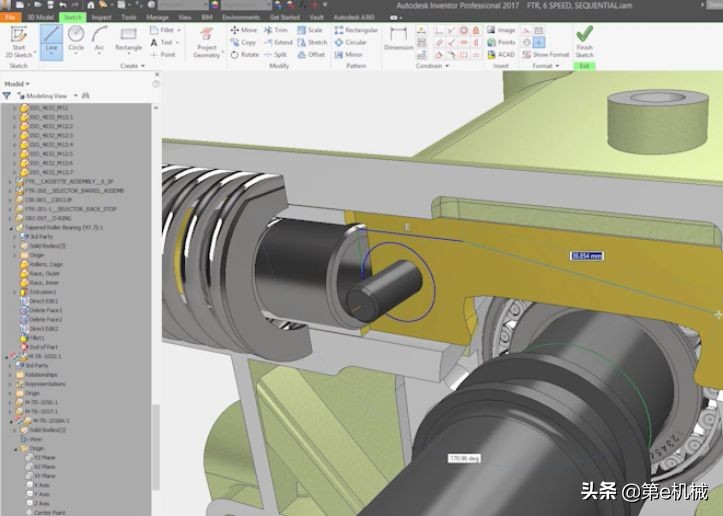Add sketch Text with the Text tool
This screenshot has height=516, width=723.
[161, 42]
